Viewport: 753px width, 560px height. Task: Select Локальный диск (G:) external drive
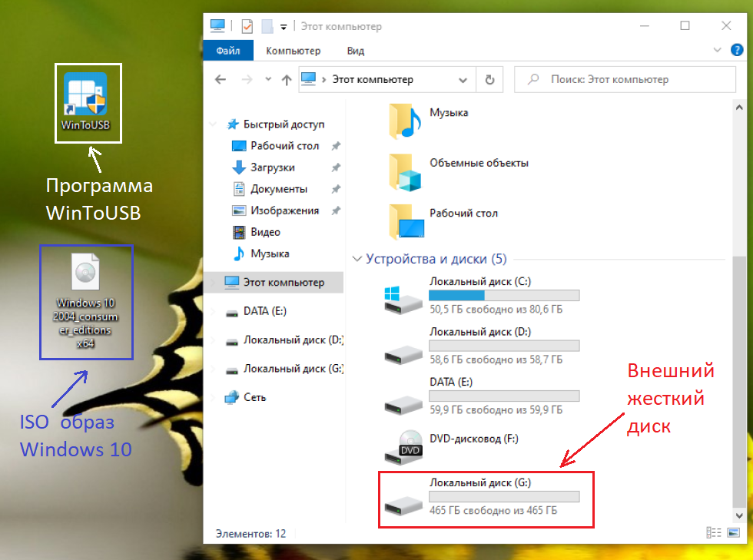(x=482, y=498)
